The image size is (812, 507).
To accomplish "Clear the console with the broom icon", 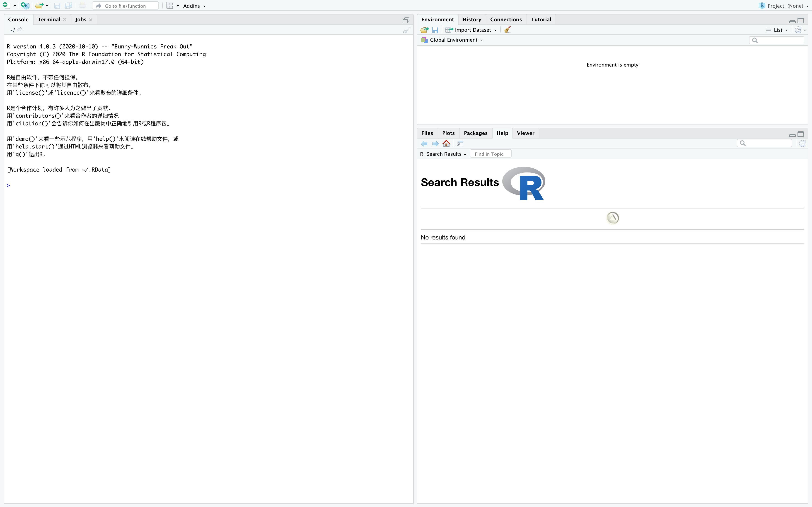I will 406,30.
